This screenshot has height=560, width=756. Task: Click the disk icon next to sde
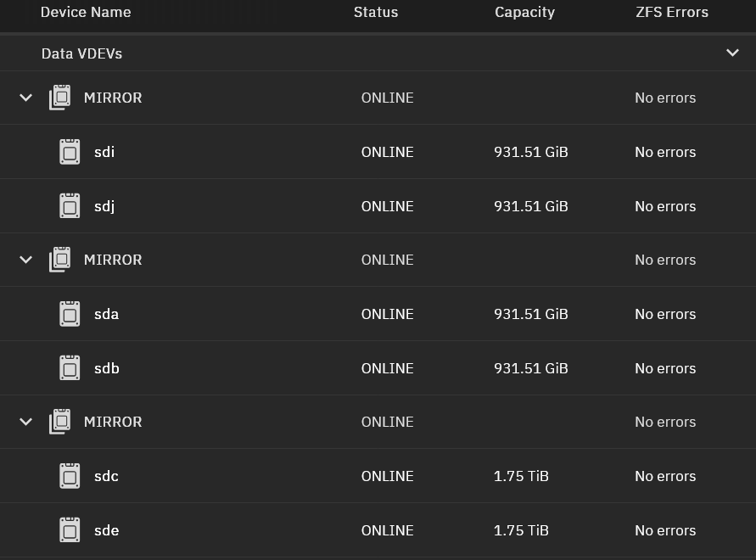click(x=70, y=530)
